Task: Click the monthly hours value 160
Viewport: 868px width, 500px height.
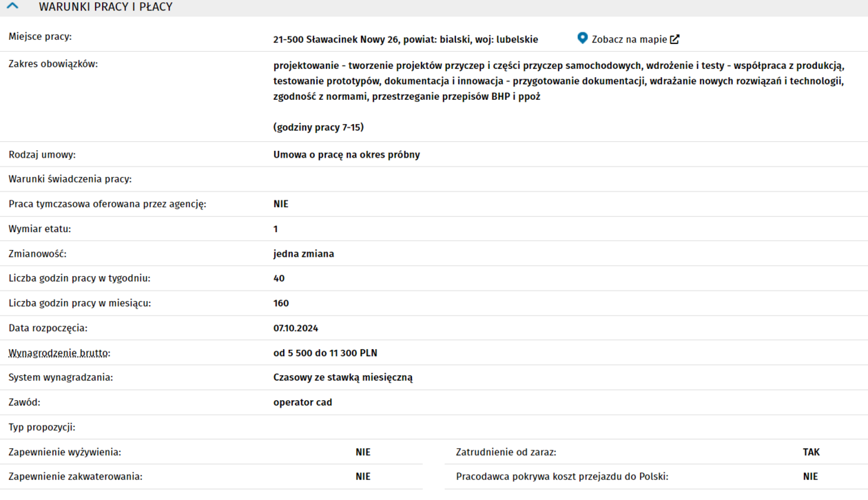Action: 281,303
